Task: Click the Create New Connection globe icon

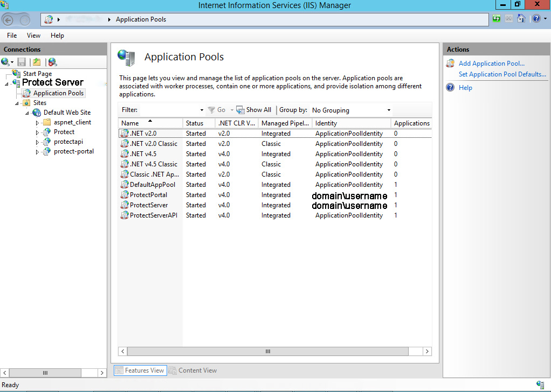Action: coord(5,62)
